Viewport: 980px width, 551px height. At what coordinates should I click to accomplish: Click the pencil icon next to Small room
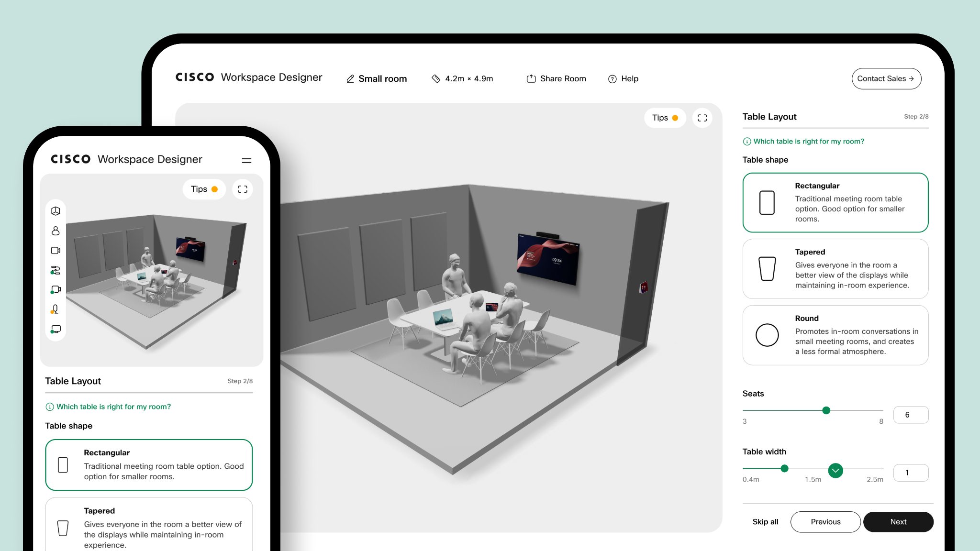350,78
